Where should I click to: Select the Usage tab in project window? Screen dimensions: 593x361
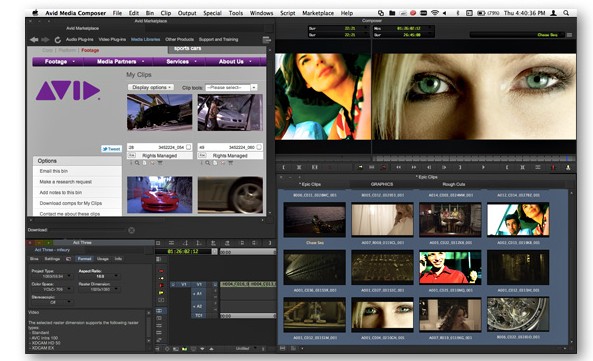(103, 259)
